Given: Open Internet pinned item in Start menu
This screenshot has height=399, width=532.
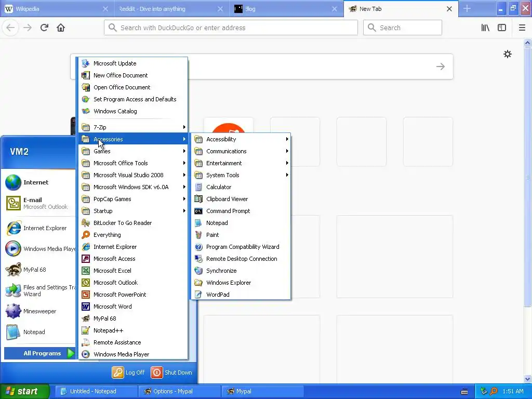Looking at the screenshot, I should [x=39, y=182].
